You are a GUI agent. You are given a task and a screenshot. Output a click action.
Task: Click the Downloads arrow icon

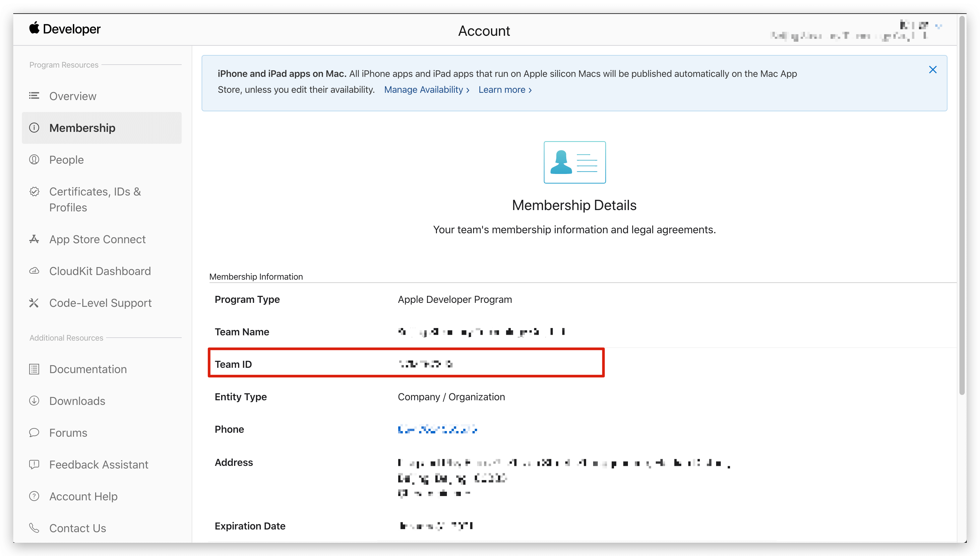pyautogui.click(x=34, y=401)
